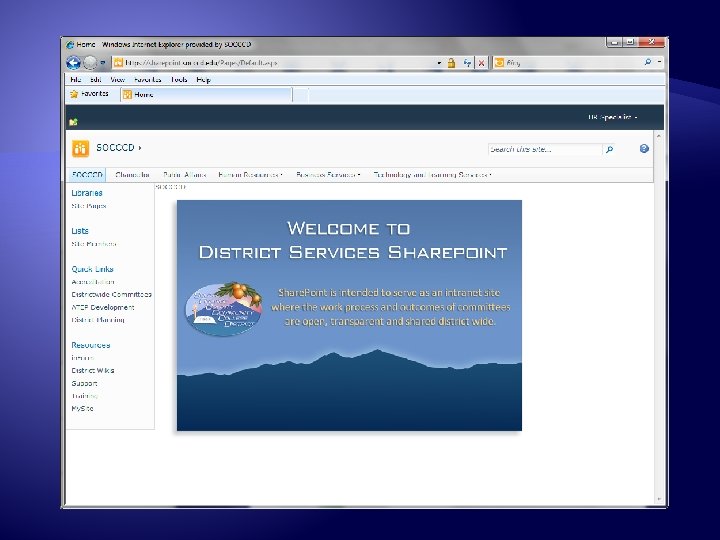Click the Lists heading link
The image size is (720, 540).
(80, 231)
